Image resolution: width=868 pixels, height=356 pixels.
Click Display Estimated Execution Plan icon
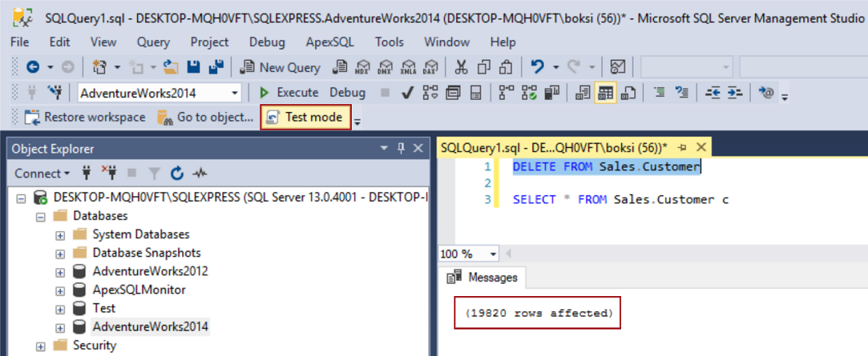coord(430,93)
